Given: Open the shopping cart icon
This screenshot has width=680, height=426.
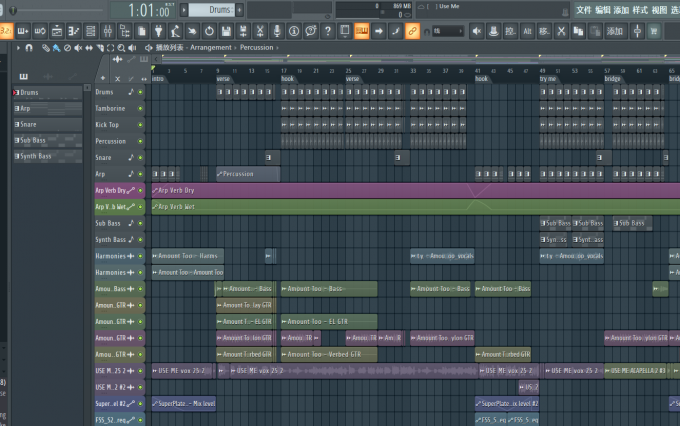Looking at the screenshot, I should 654,31.
